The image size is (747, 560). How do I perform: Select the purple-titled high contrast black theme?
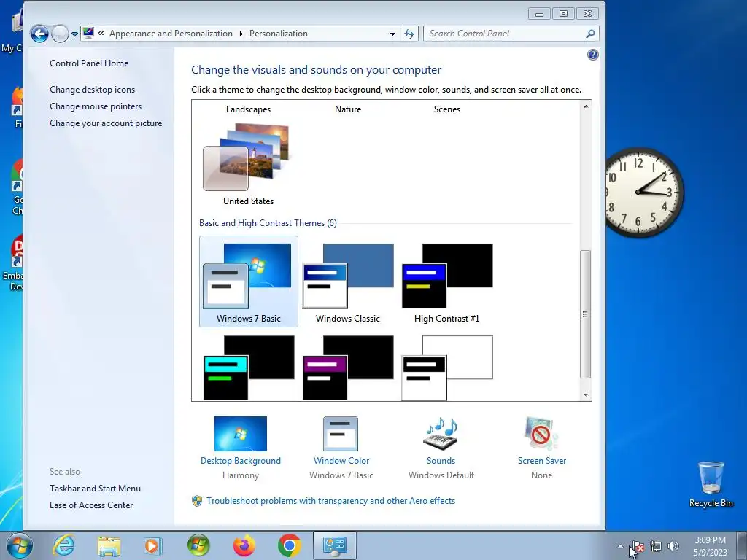tap(348, 367)
